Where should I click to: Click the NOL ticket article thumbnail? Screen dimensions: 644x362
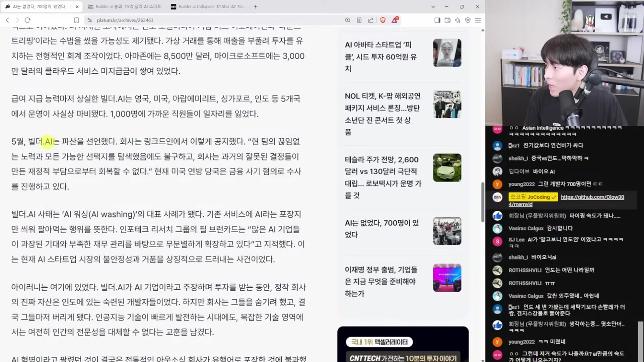pyautogui.click(x=447, y=104)
